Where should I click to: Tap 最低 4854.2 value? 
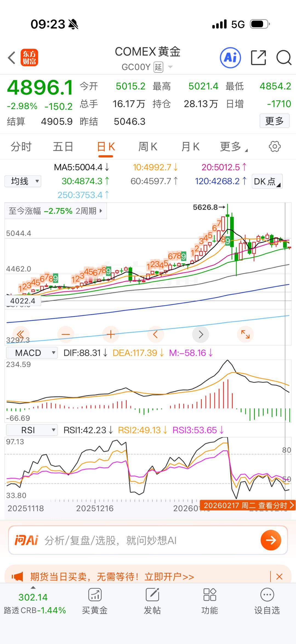click(275, 86)
